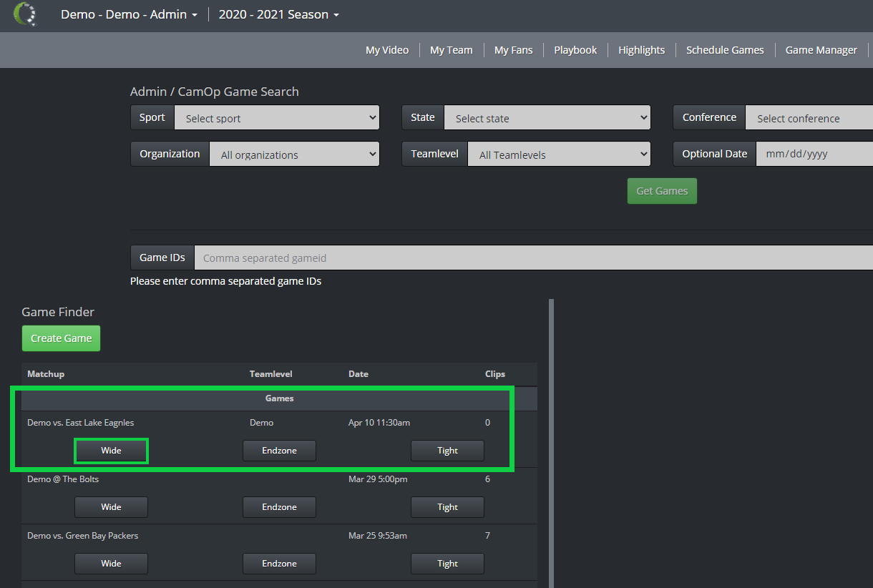Click the Game Finder list scrollbar
The width and height of the screenshot is (873, 588).
coord(551,444)
